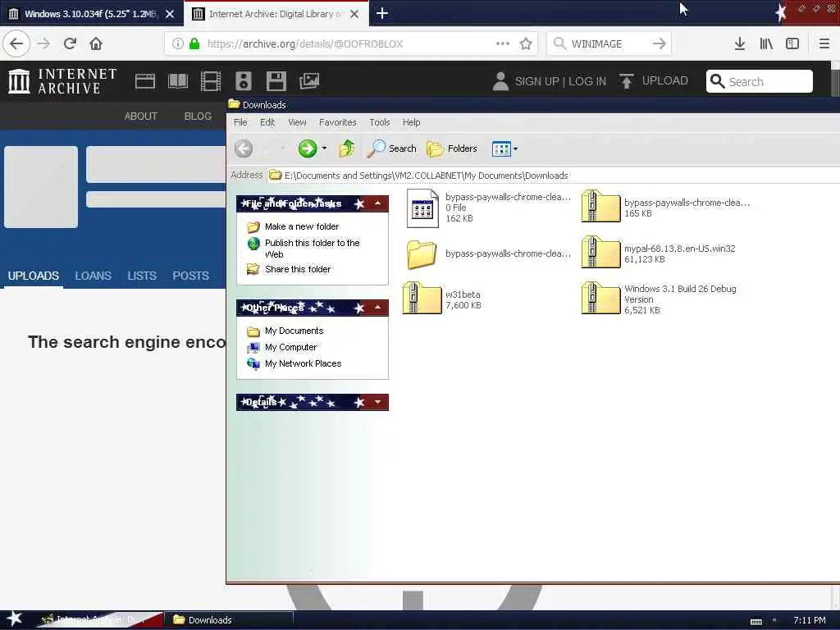Click Share this folder link
The image size is (840, 630).
(x=298, y=269)
